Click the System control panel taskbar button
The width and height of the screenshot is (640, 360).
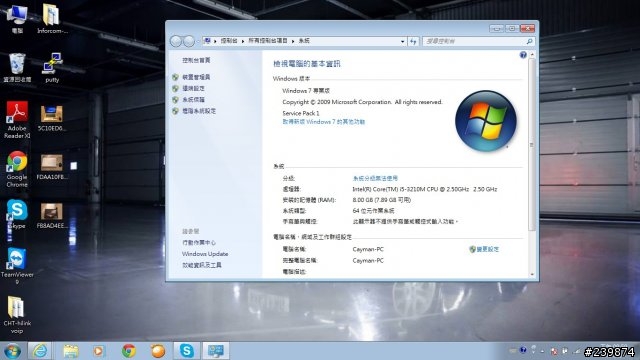216,351
